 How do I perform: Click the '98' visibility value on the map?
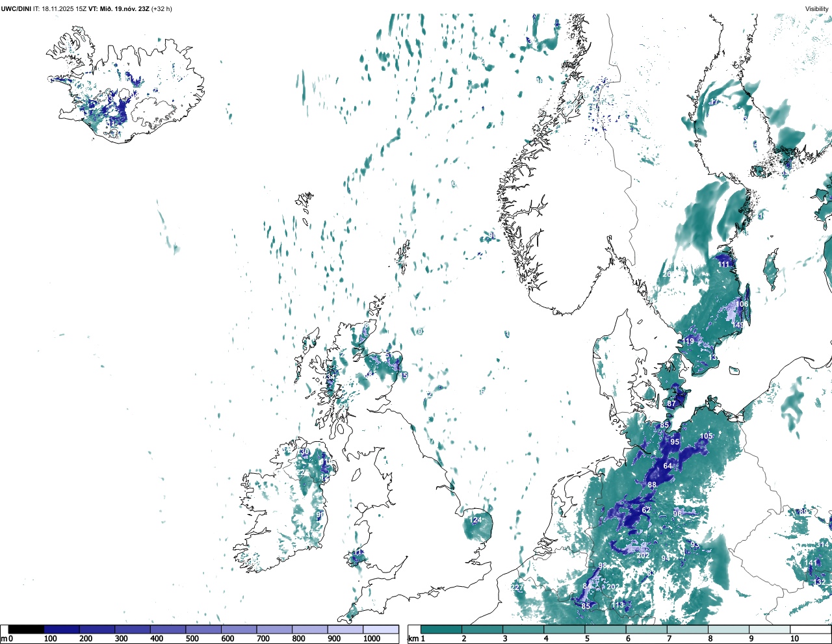(x=603, y=566)
